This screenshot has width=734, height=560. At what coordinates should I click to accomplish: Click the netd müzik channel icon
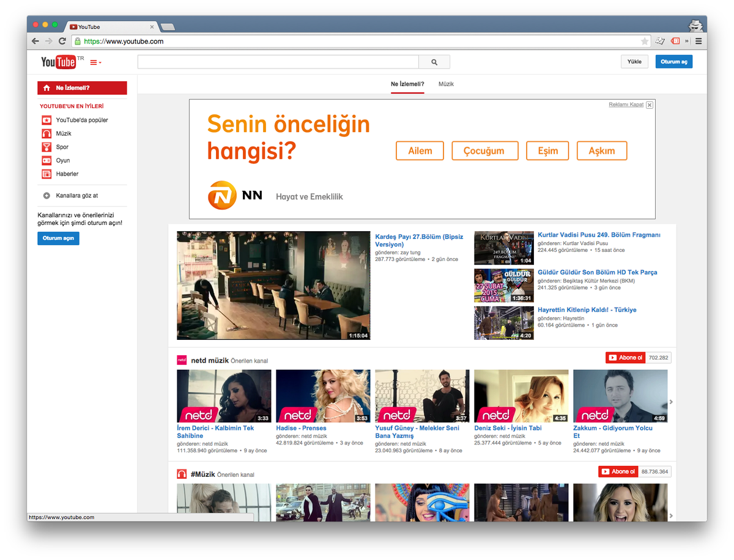click(x=182, y=359)
